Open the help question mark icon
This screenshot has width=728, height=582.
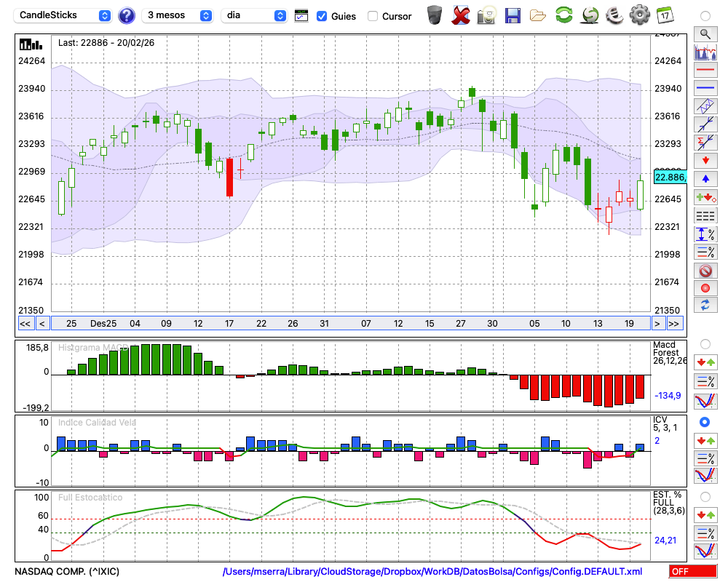pyautogui.click(x=126, y=16)
